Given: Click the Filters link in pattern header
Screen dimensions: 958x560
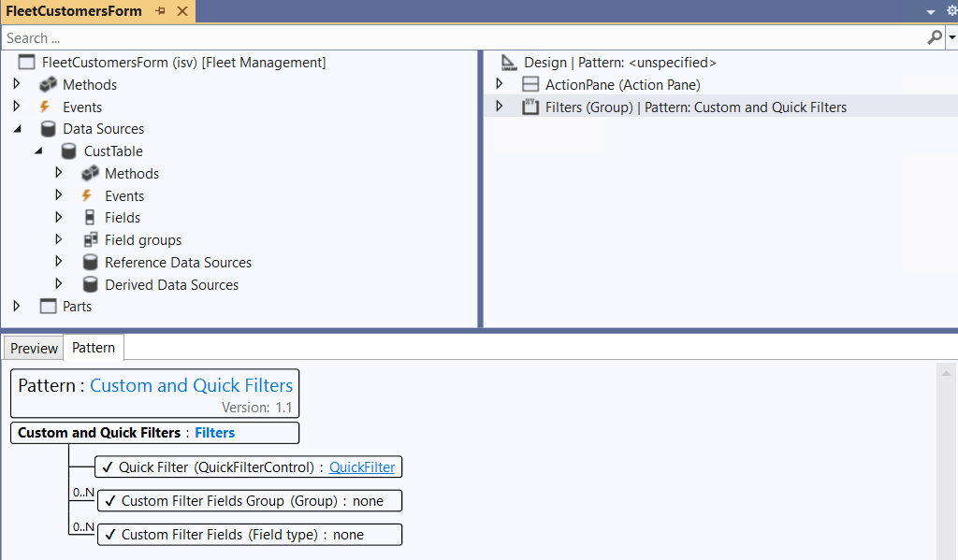Looking at the screenshot, I should (214, 432).
